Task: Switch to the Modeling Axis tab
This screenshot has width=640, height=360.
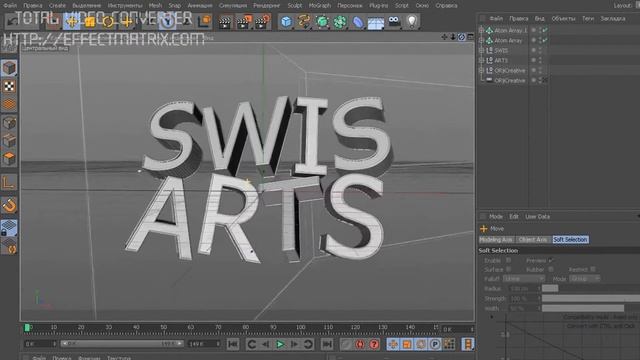Action: 496,240
